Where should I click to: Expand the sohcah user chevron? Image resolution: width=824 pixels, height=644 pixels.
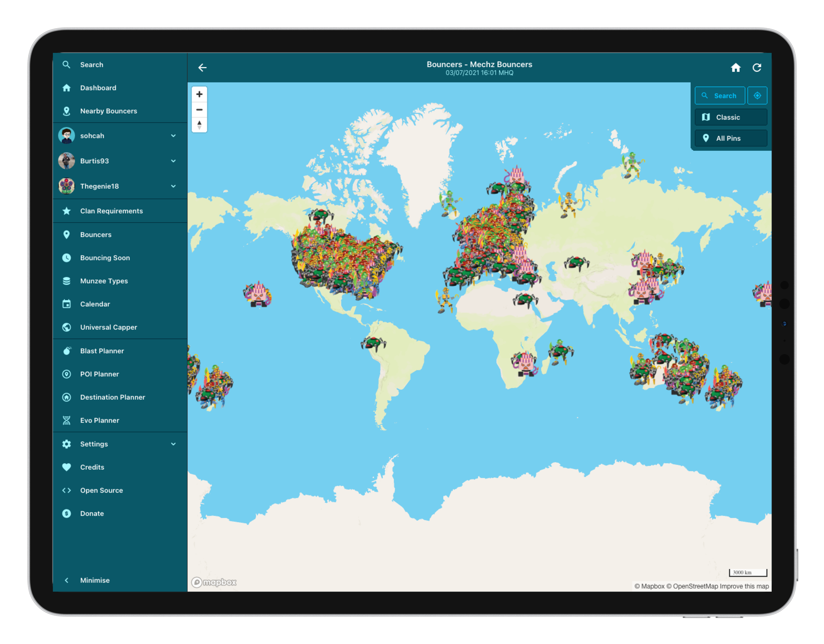pos(173,135)
